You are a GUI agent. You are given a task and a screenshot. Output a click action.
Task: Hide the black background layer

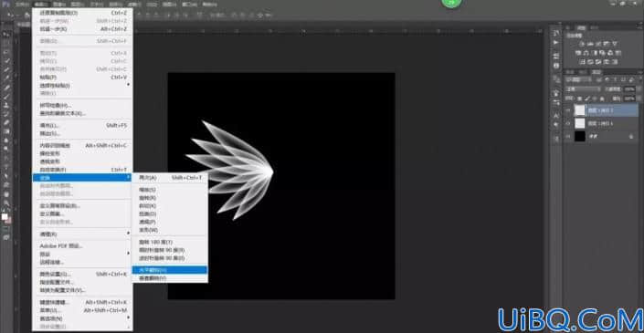coord(568,137)
